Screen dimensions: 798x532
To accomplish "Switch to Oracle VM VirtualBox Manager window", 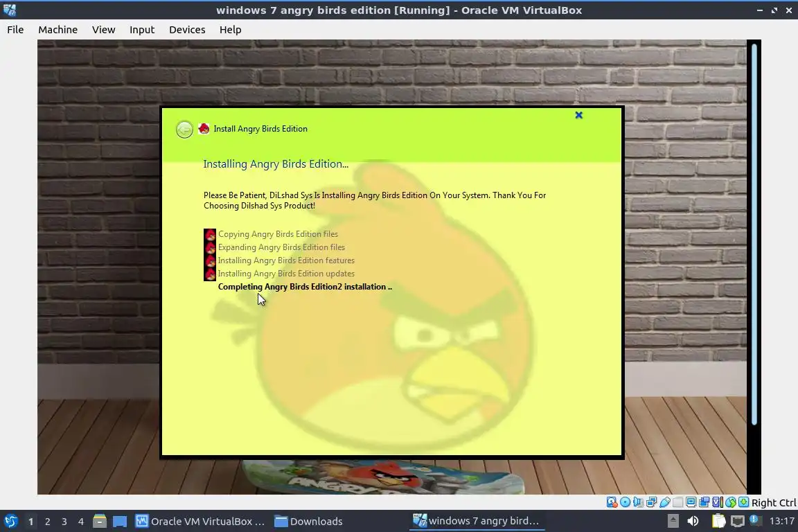I will tap(200, 522).
